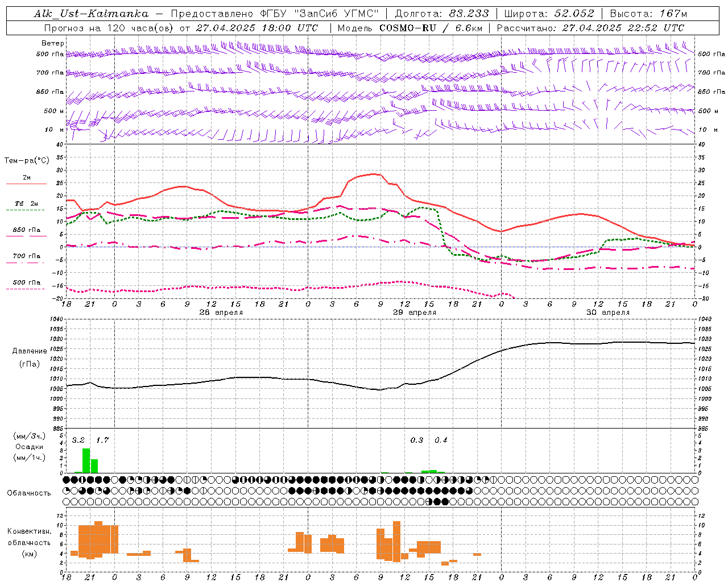Click the '3.2' precipitation amount value
Image resolution: width=728 pixels, height=582 pixels.
click(78, 440)
